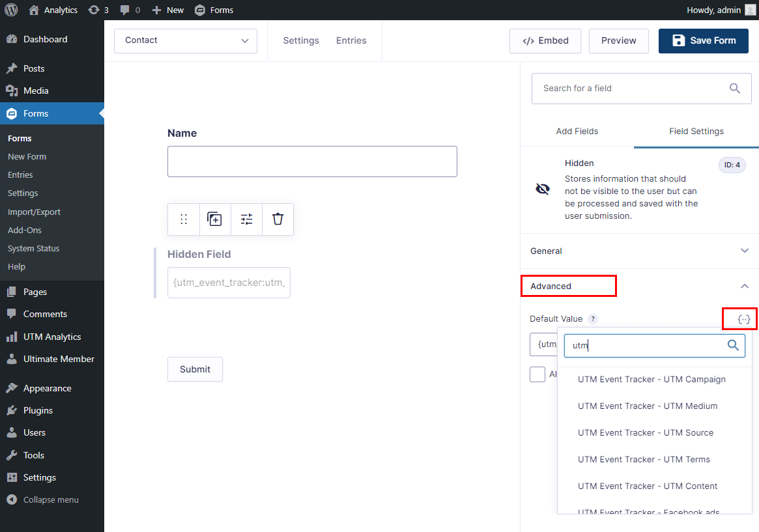Delete the Hidden Field with trash icon
The height and width of the screenshot is (532, 759).
click(278, 219)
